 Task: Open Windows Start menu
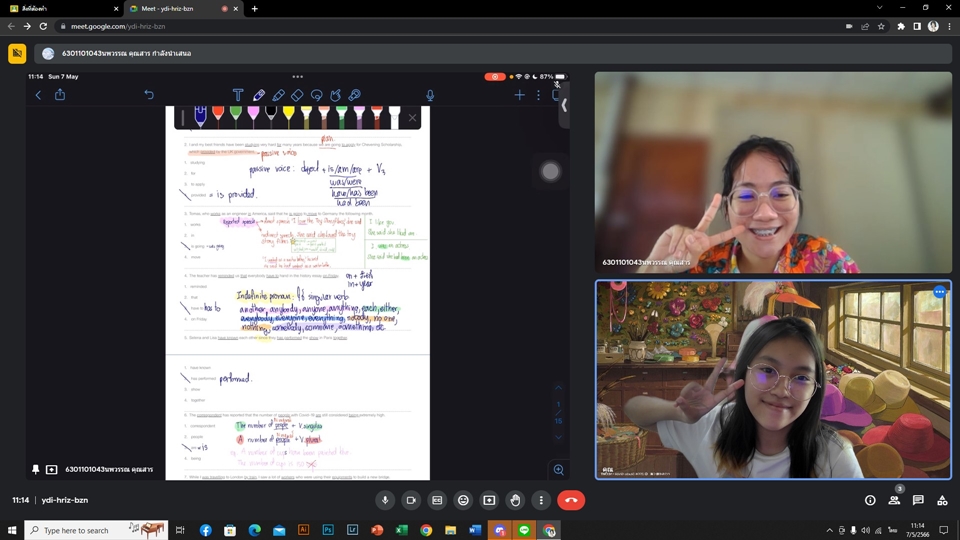(12, 530)
